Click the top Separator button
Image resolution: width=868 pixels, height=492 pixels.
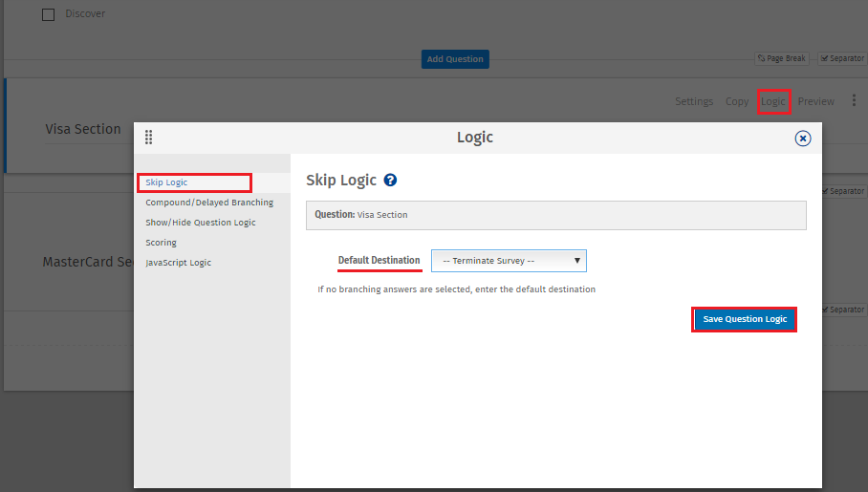(x=842, y=58)
